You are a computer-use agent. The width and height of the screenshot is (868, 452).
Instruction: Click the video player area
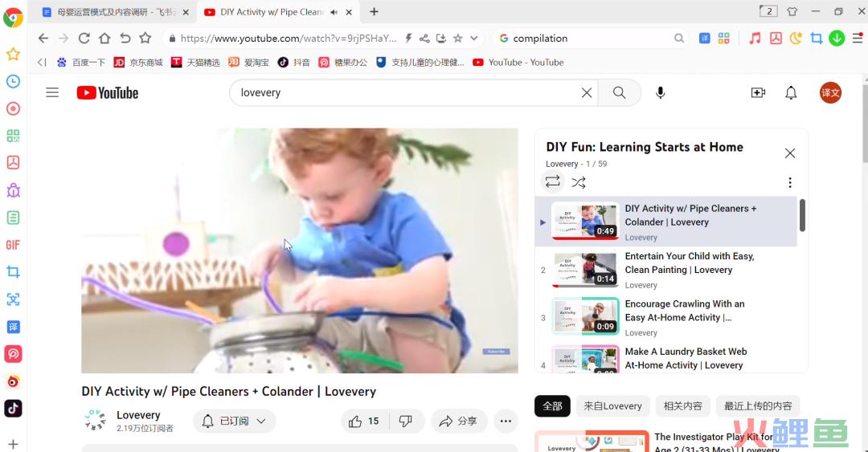tap(300, 250)
